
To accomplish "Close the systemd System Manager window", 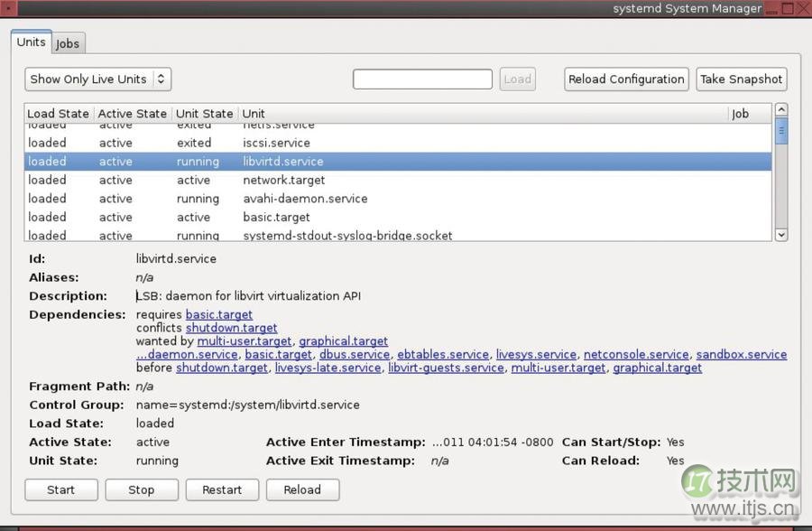I will click(x=803, y=8).
